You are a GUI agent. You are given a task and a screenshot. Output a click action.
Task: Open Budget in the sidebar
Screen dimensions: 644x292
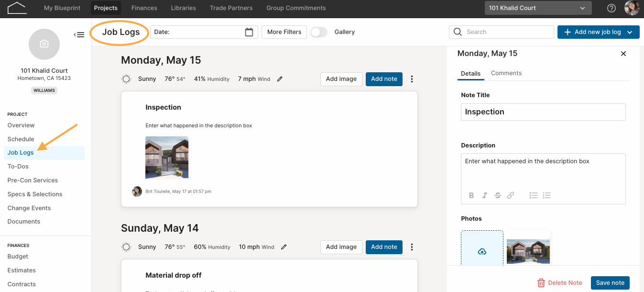coord(18,257)
